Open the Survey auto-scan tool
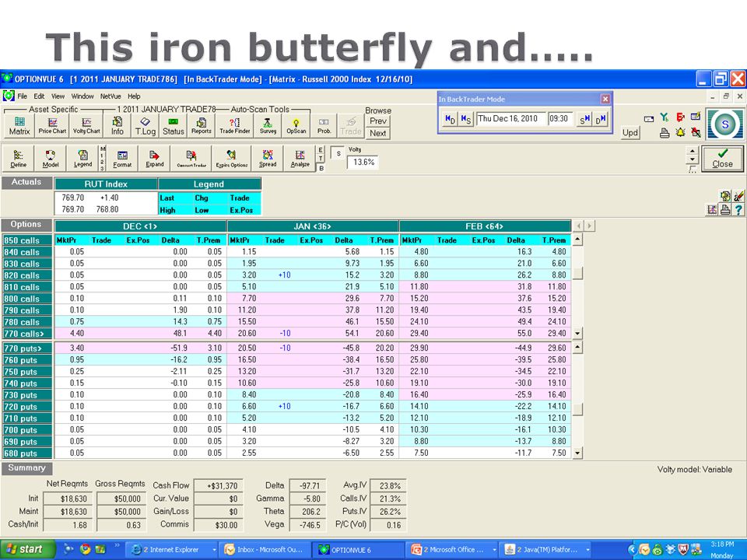 click(268, 126)
